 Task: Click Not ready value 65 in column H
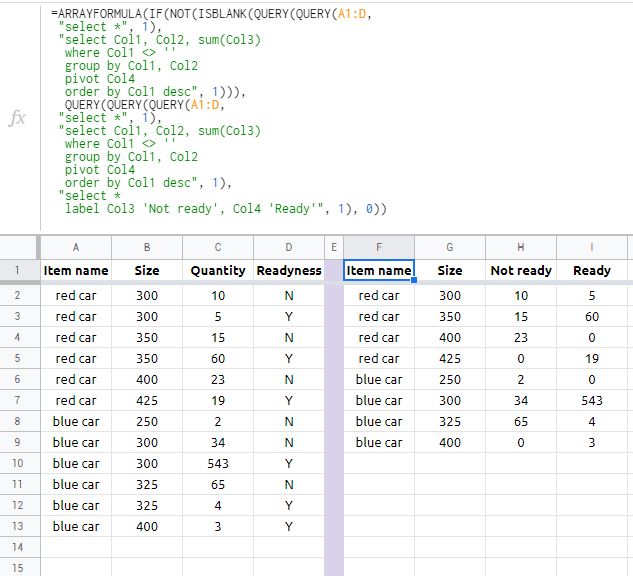[x=521, y=421]
